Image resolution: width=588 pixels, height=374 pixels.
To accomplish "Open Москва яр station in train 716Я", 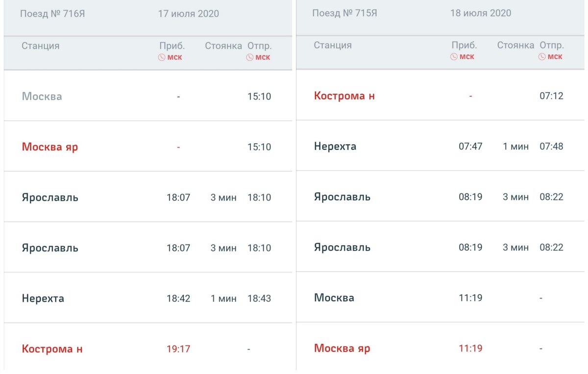I will click(49, 147).
